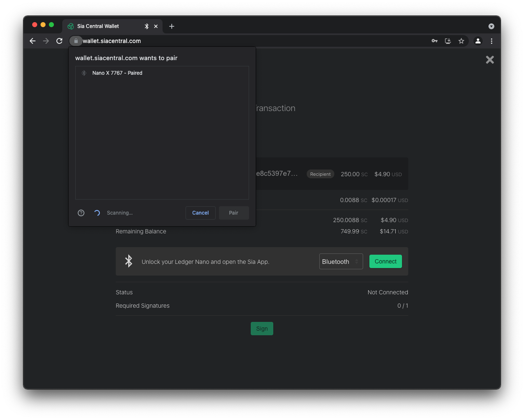Screen dimensions: 524x420
Task: Open Chrome's three-dot menu
Action: [x=491, y=41]
